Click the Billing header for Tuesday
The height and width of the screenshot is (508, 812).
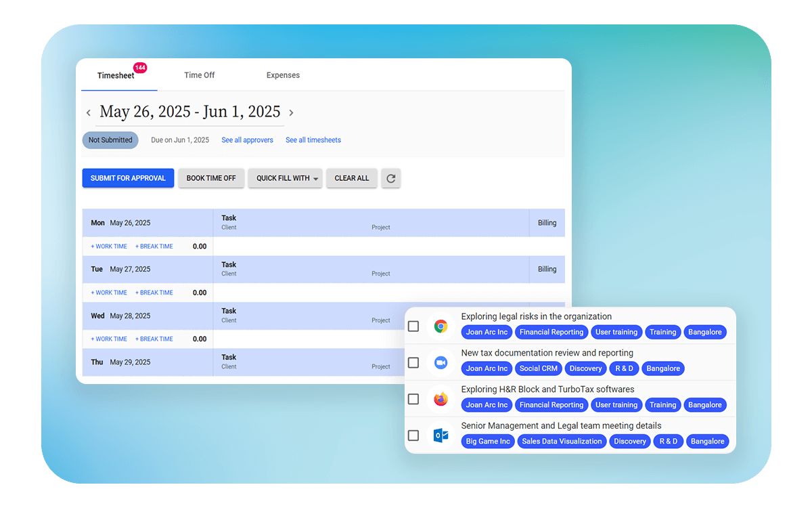coord(547,269)
